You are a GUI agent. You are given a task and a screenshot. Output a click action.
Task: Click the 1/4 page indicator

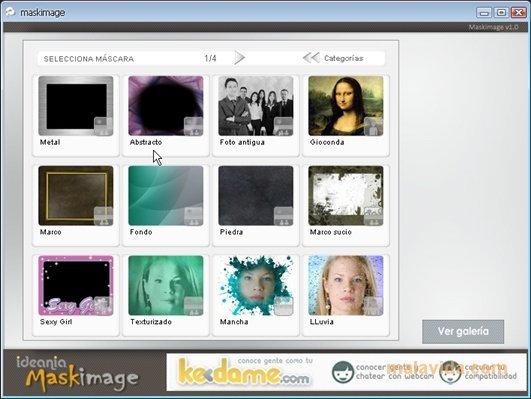[210, 58]
